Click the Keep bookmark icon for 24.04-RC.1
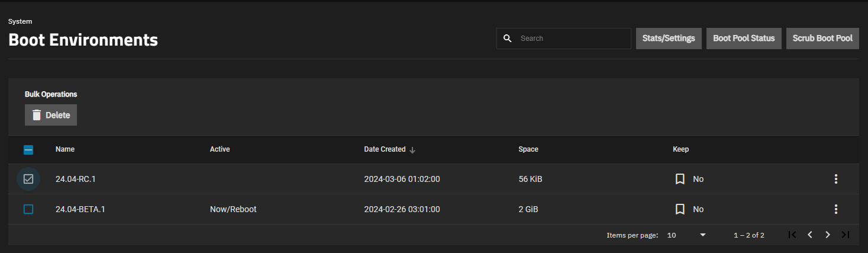This screenshot has width=868, height=253. [x=680, y=179]
